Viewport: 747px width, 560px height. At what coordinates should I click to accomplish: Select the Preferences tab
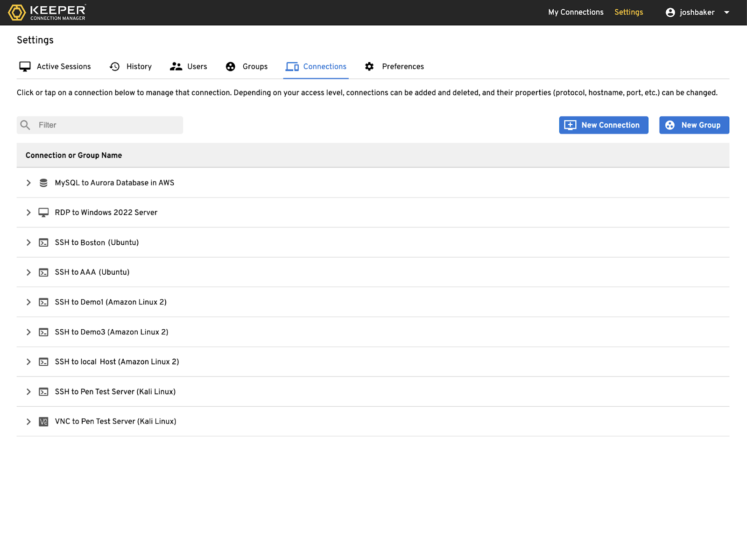pos(395,66)
